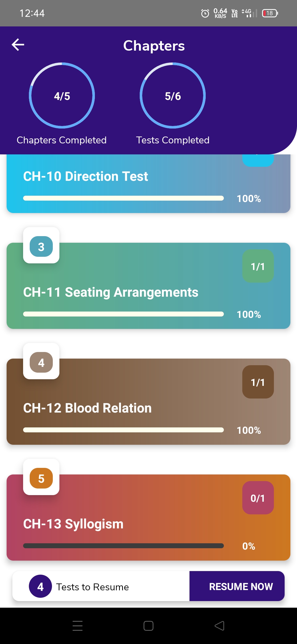Open CH-10 Direction Test chapter
This screenshot has width=297, height=644.
point(86,176)
